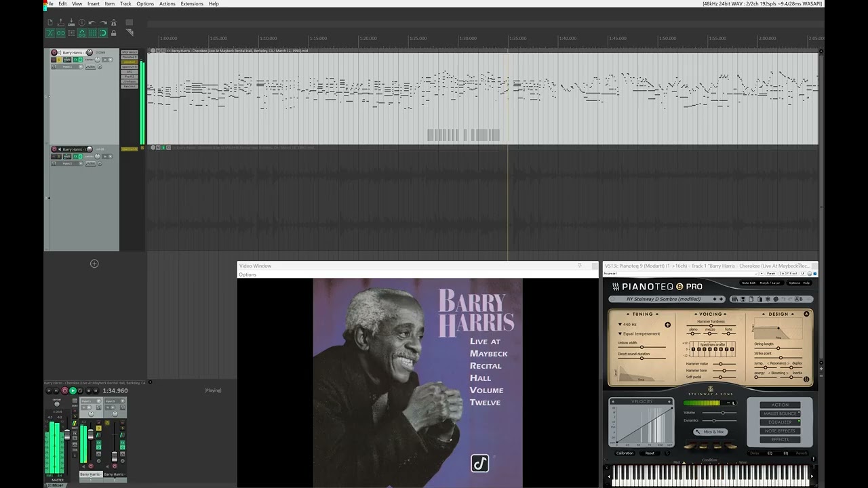
Task: Open View menu
Action: tap(77, 3)
